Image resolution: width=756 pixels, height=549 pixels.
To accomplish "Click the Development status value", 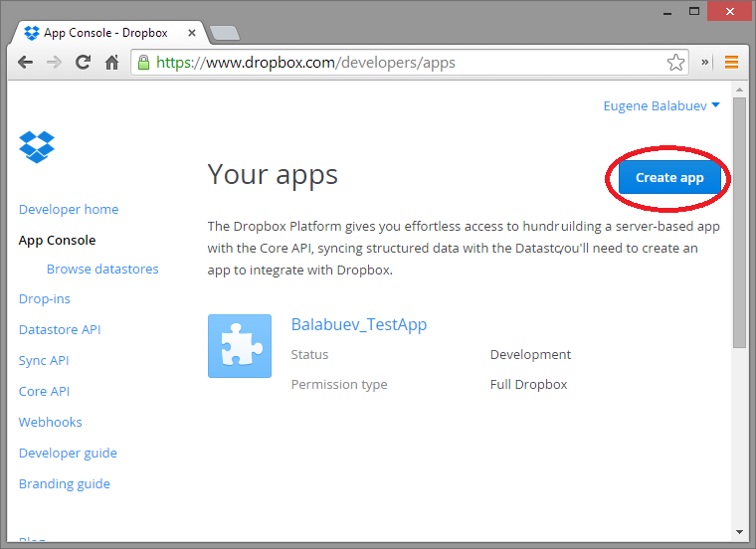I will coord(530,355).
